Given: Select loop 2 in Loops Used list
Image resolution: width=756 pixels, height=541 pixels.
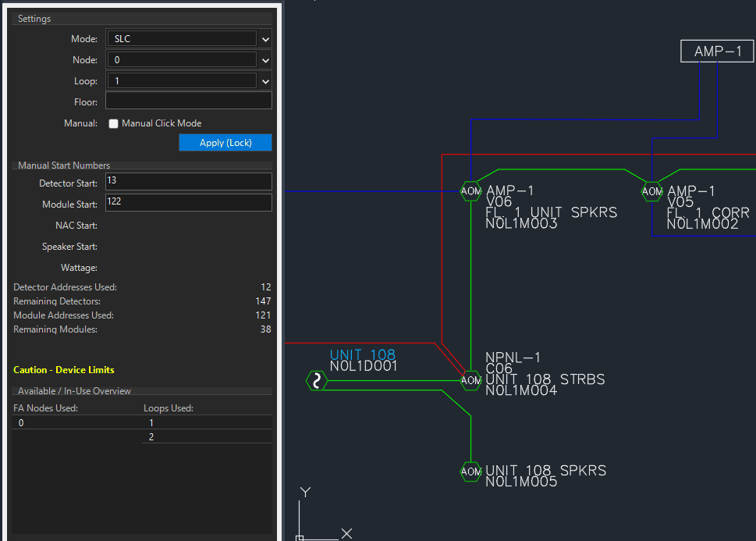Looking at the screenshot, I should click(151, 437).
